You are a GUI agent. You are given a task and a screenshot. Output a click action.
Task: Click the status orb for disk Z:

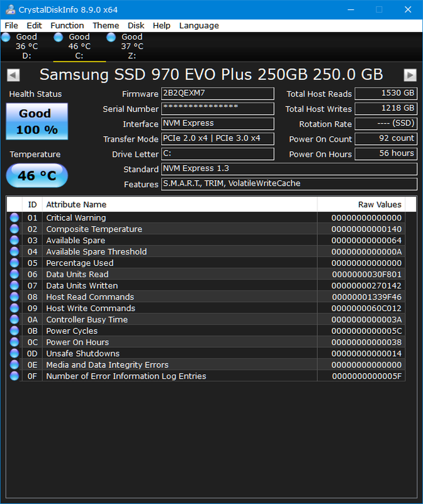point(111,37)
